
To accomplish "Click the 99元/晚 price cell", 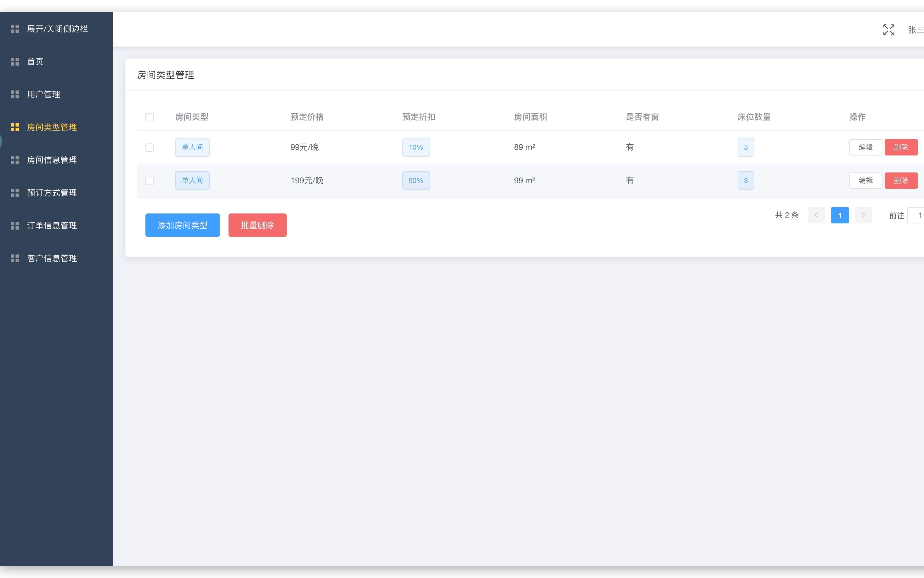I will [304, 147].
